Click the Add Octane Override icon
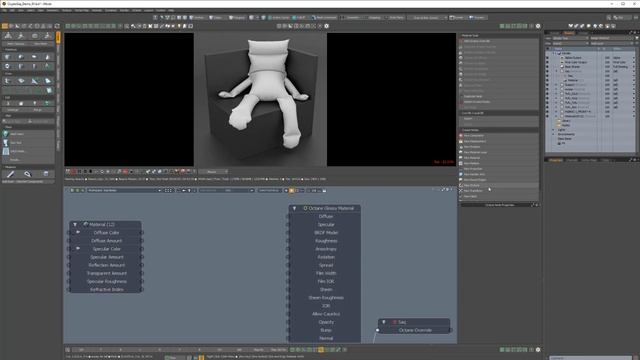 click(x=461, y=41)
